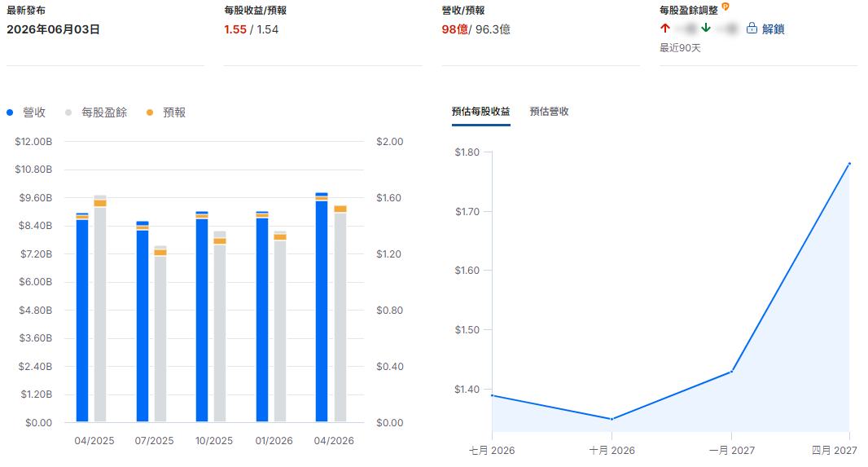Select the 十月 2026 data point on line chart
This screenshot has height=467, width=868.
pyautogui.click(x=612, y=420)
